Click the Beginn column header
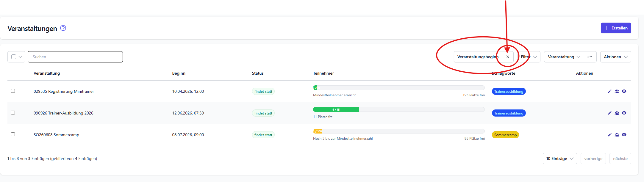 [x=179, y=73]
